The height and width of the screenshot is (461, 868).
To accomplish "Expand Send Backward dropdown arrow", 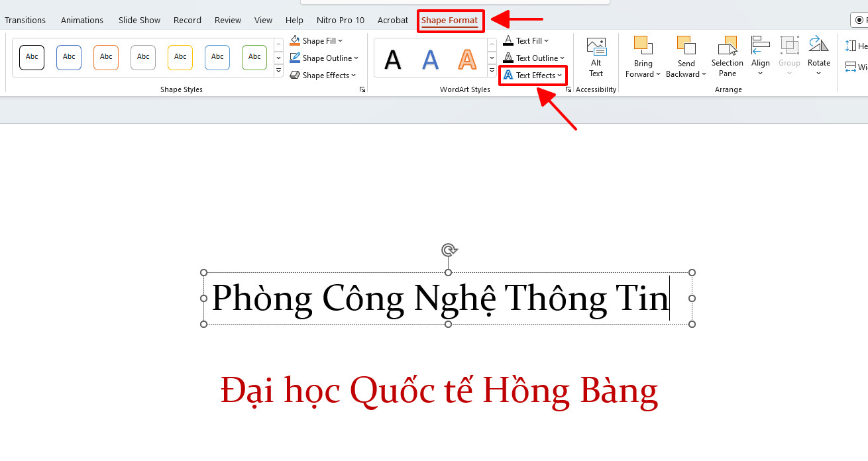I will coord(704,74).
